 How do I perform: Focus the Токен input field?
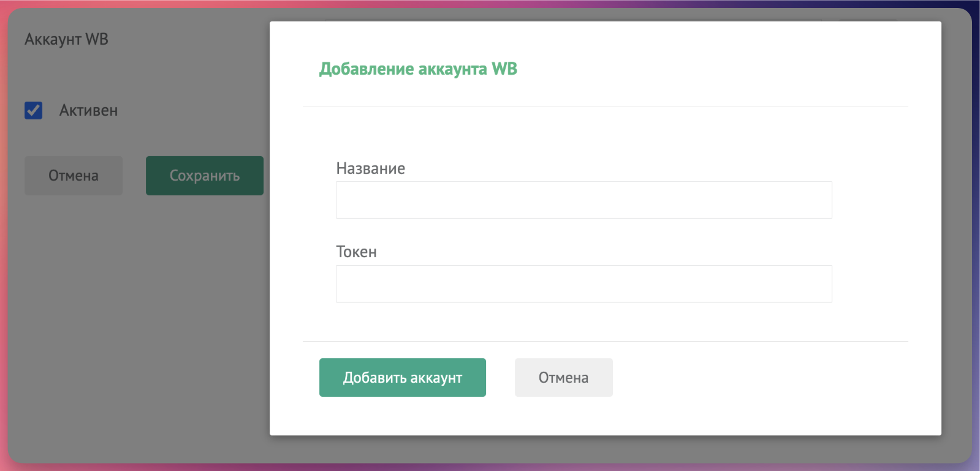[x=583, y=284]
